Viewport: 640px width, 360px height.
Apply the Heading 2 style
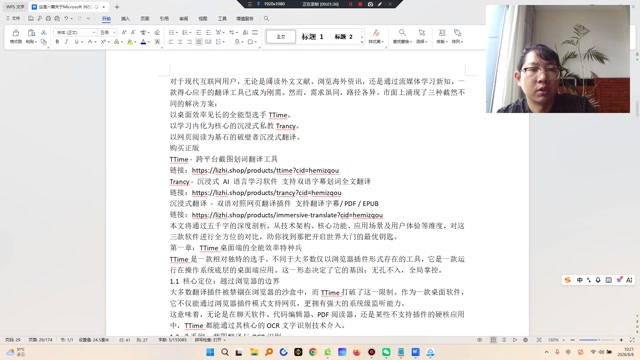343,37
